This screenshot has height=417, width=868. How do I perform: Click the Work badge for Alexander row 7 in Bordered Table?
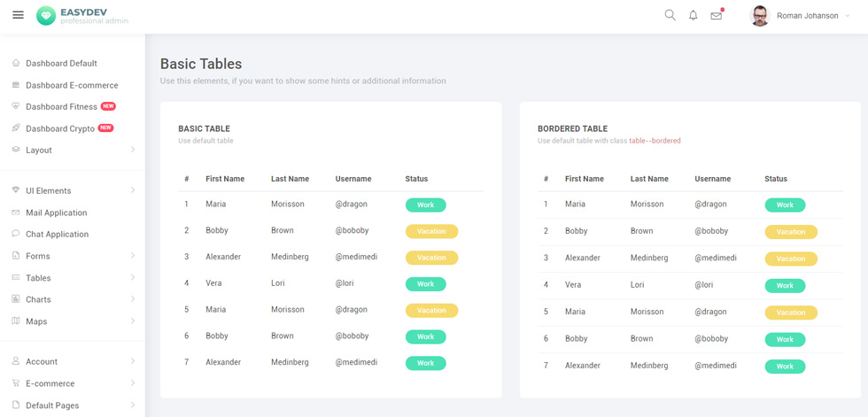pos(785,367)
